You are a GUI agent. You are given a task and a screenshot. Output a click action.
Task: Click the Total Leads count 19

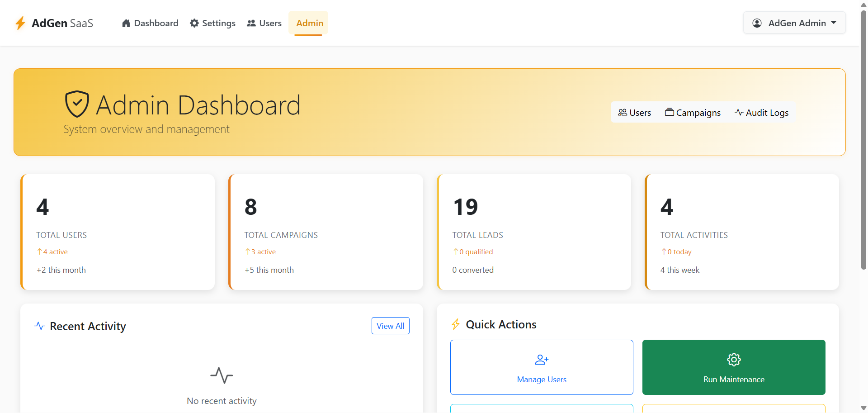465,207
